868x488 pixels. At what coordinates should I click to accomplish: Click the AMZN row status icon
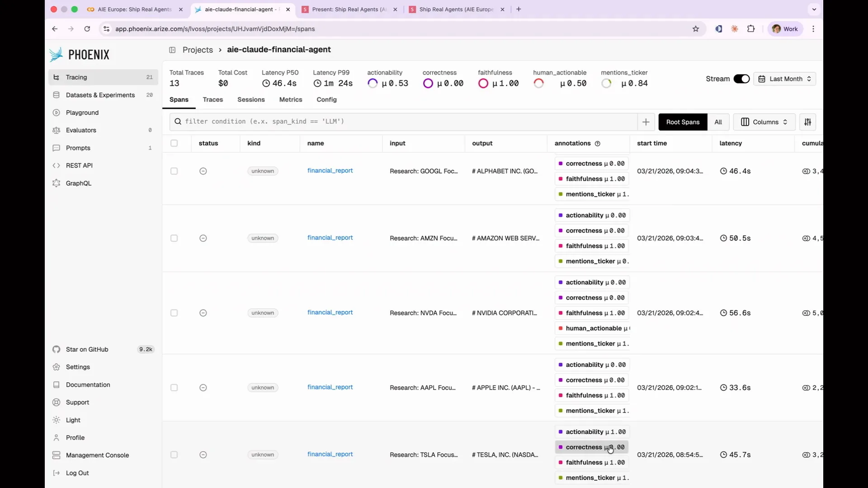click(203, 238)
